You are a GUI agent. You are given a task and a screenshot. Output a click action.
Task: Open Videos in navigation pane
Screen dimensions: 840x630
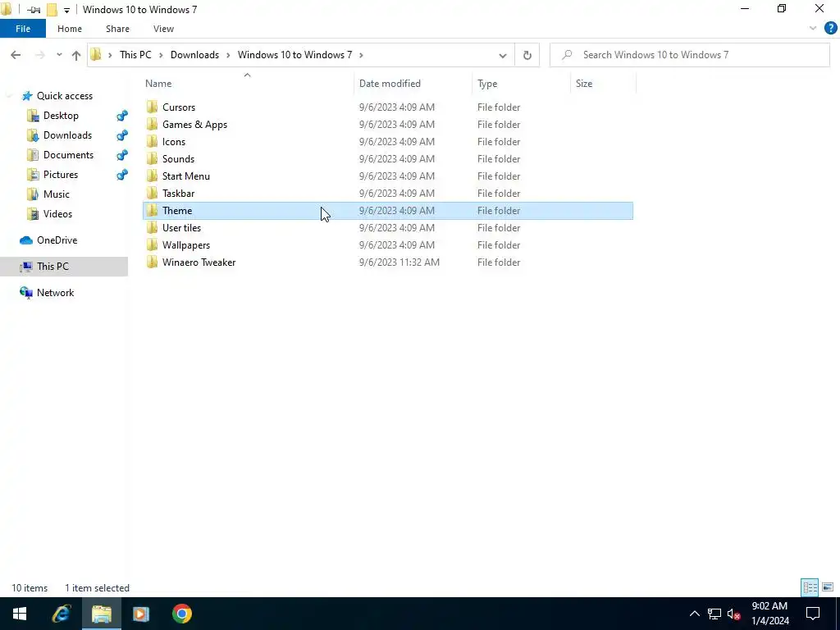[57, 214]
